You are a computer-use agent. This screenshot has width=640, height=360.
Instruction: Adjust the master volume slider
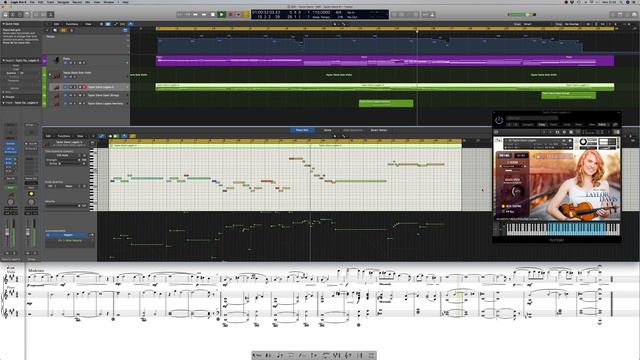[x=522, y=14]
